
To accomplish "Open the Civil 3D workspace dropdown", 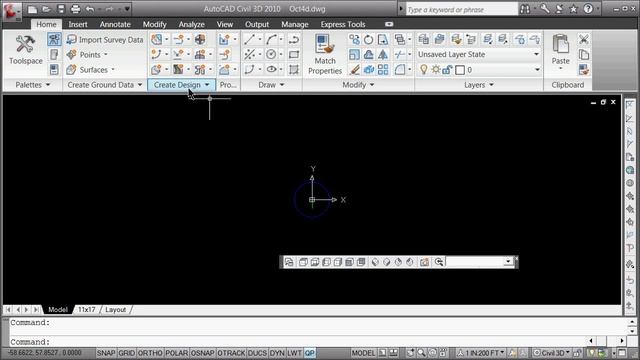I will tap(552, 353).
